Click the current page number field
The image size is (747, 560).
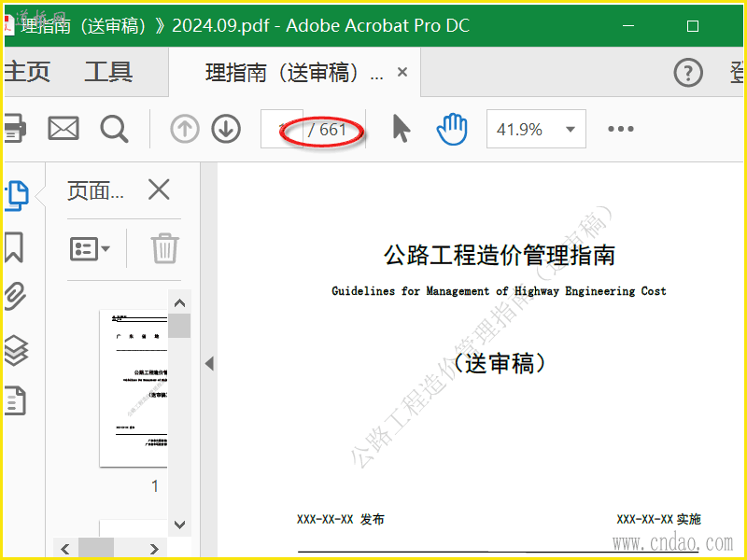[x=282, y=129]
